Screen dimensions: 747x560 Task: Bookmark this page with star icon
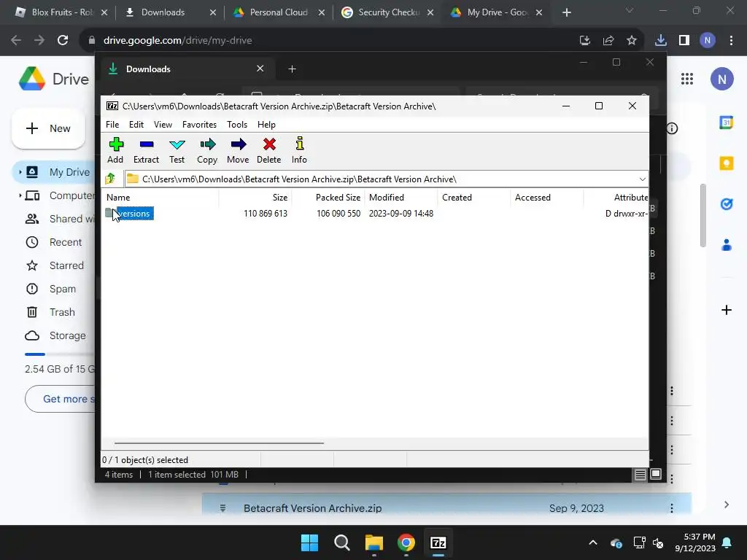click(631, 41)
